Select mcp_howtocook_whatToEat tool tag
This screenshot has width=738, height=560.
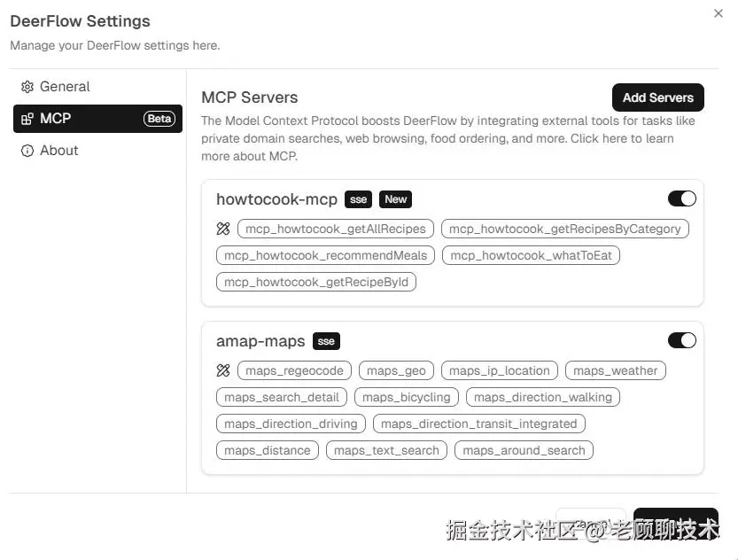[x=531, y=255]
